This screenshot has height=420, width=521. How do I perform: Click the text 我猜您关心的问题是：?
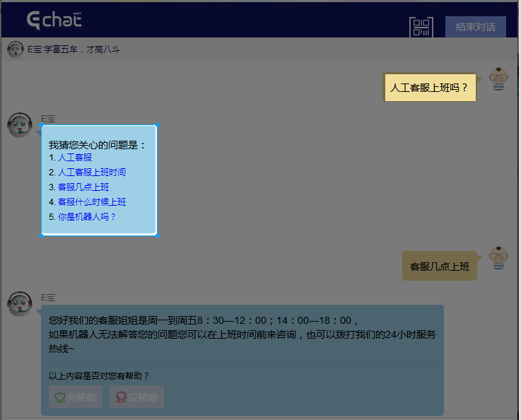[x=98, y=145]
